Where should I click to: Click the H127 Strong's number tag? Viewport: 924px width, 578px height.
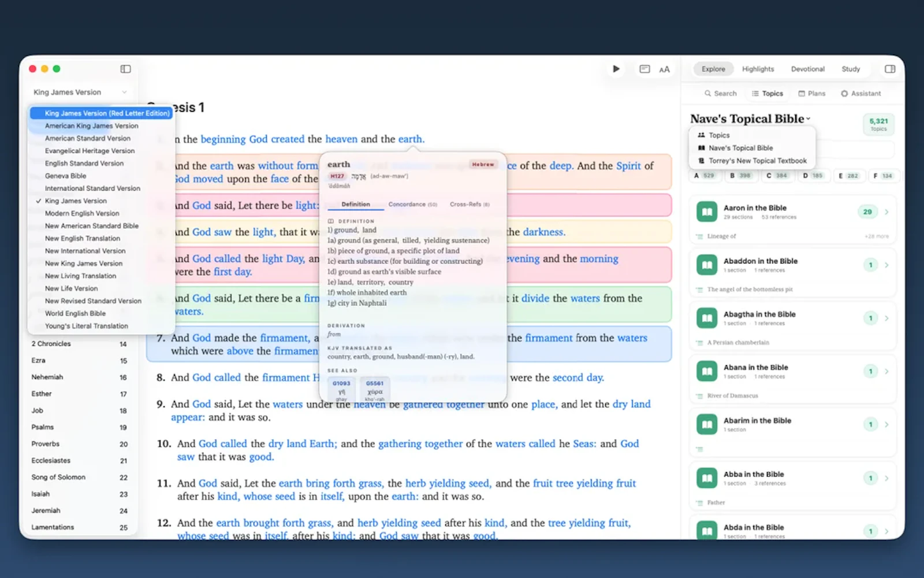pos(337,176)
